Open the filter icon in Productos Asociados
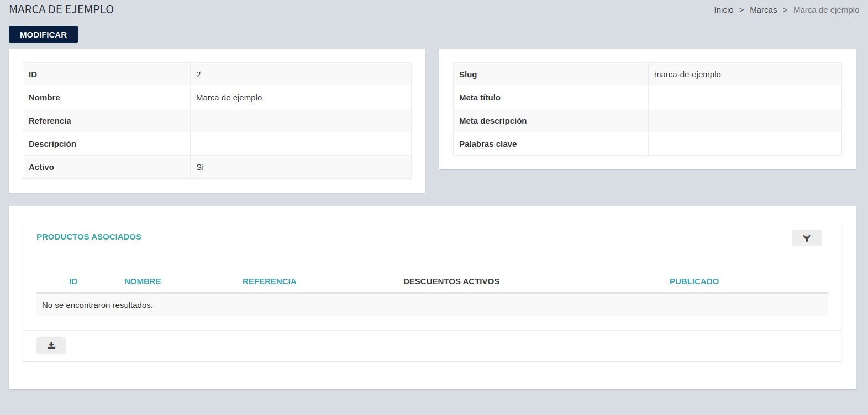 pos(806,238)
